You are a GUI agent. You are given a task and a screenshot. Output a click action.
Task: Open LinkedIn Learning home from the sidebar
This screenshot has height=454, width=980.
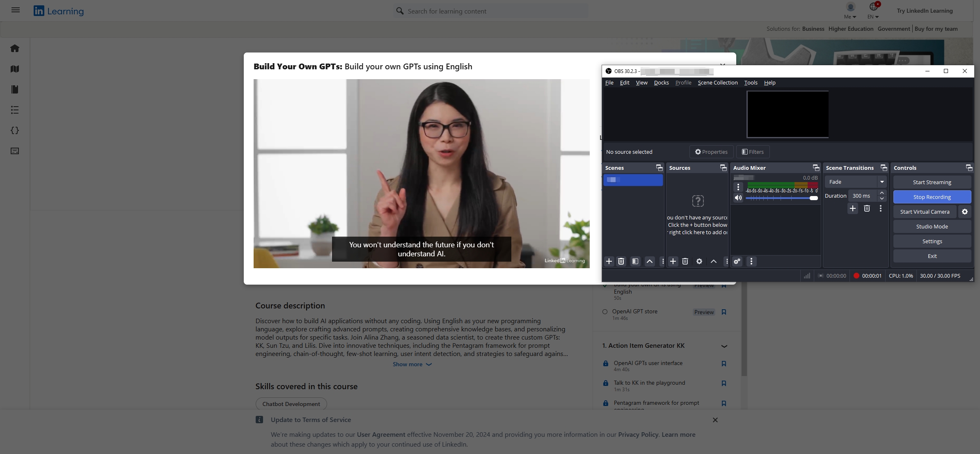(15, 48)
